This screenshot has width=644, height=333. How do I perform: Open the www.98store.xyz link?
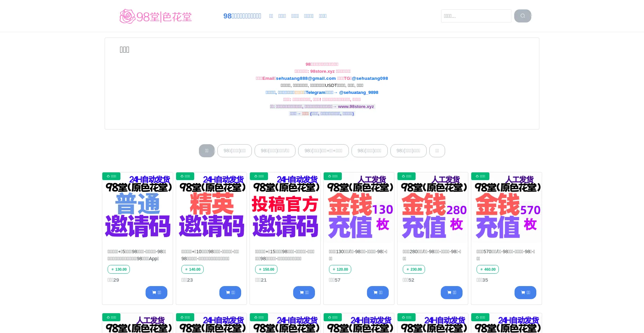pyautogui.click(x=356, y=106)
